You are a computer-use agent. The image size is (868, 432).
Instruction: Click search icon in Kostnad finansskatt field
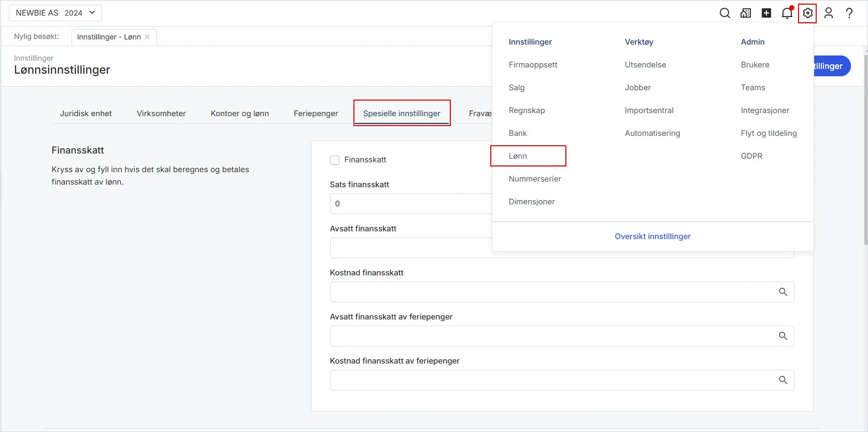click(782, 292)
